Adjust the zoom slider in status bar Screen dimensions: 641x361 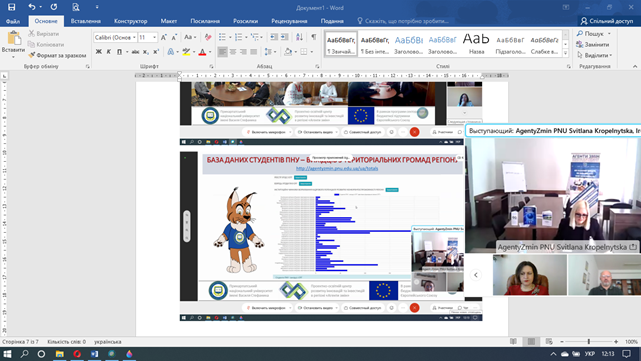tap(589, 341)
